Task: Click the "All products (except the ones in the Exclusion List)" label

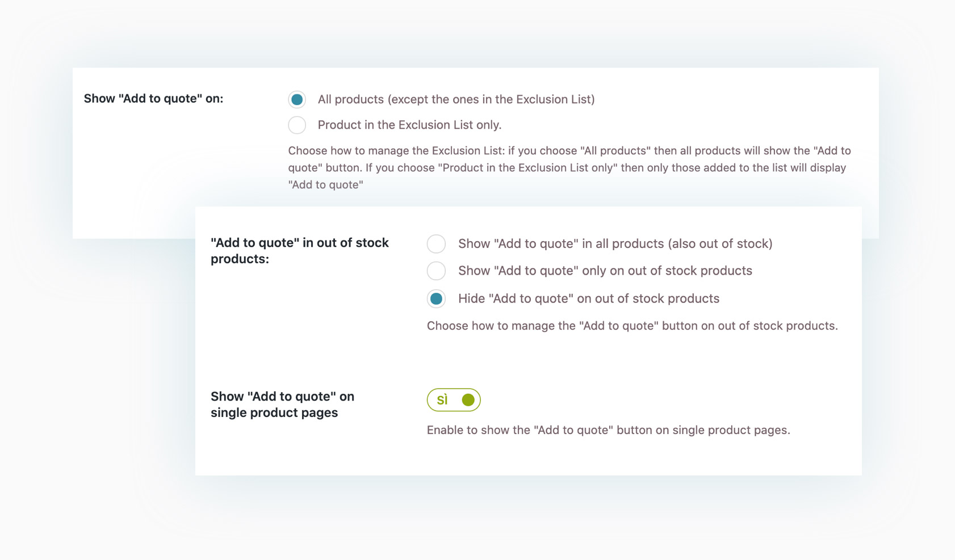Action: 456,99
